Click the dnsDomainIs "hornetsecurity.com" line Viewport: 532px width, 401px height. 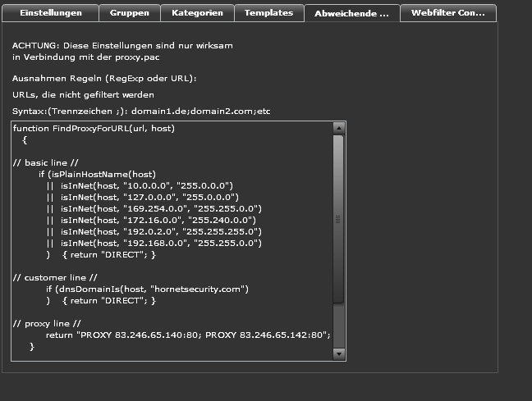pos(147,289)
